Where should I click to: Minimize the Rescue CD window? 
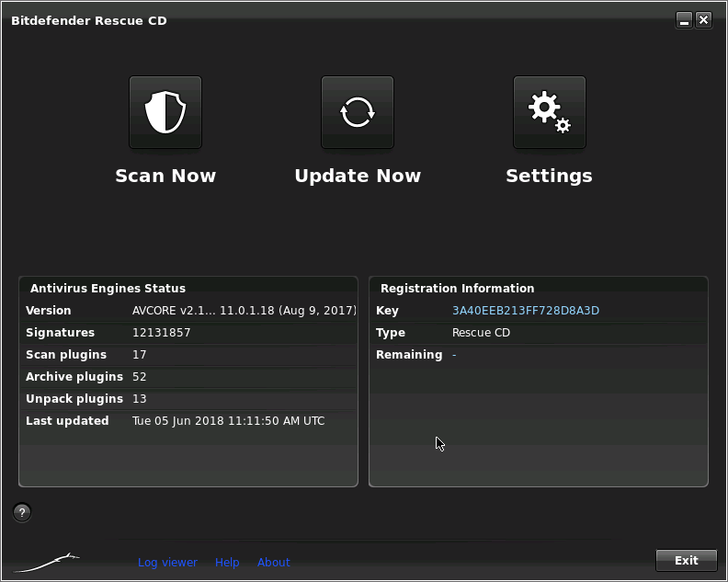point(684,20)
